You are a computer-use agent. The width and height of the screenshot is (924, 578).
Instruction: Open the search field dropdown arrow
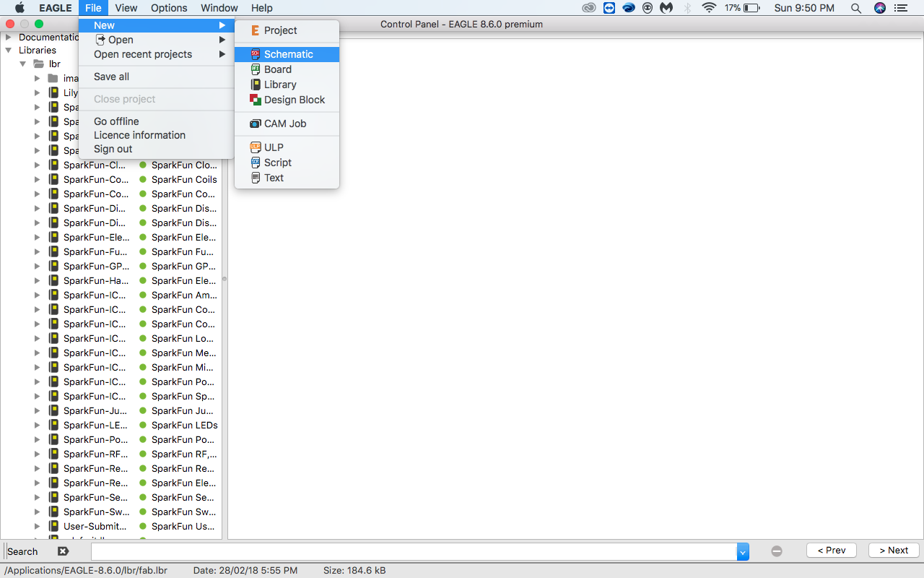(743, 552)
